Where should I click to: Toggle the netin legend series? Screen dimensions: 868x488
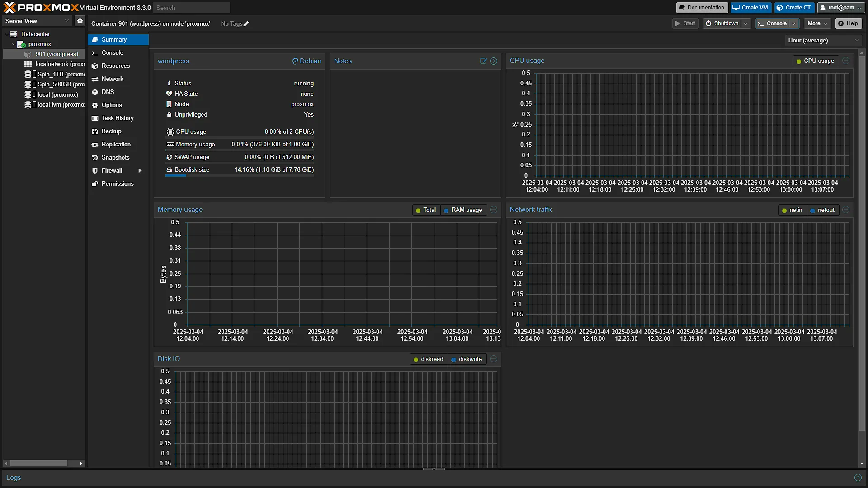coord(792,210)
